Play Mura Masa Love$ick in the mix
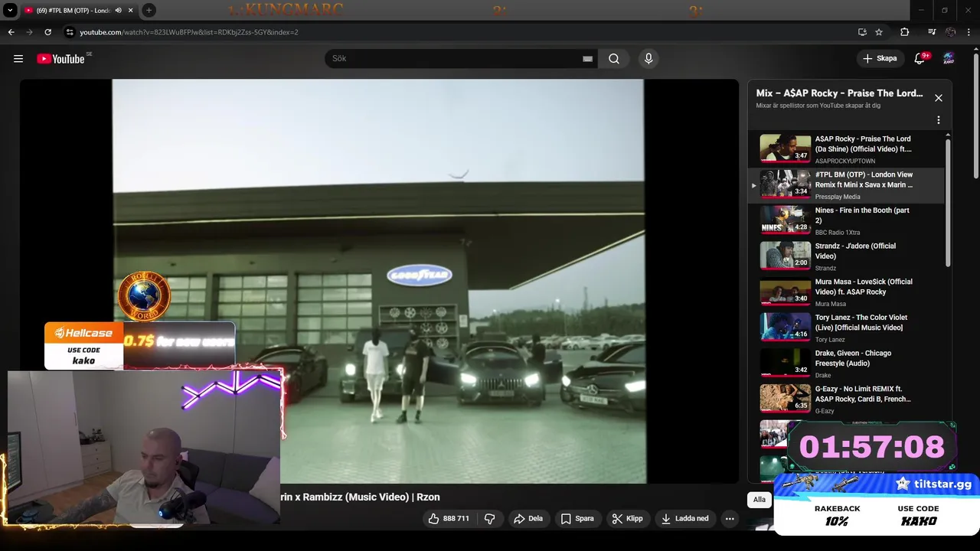 coord(848,292)
